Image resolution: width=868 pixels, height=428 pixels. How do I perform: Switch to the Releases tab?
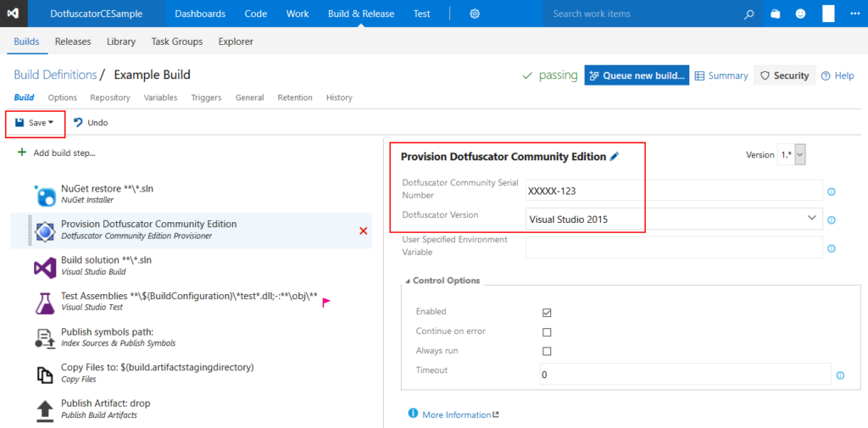tap(73, 42)
